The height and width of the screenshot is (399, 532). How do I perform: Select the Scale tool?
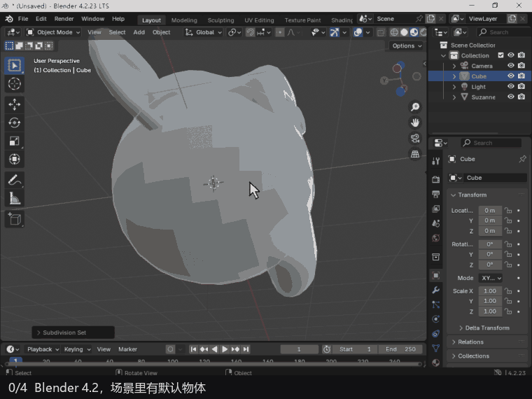tap(14, 141)
